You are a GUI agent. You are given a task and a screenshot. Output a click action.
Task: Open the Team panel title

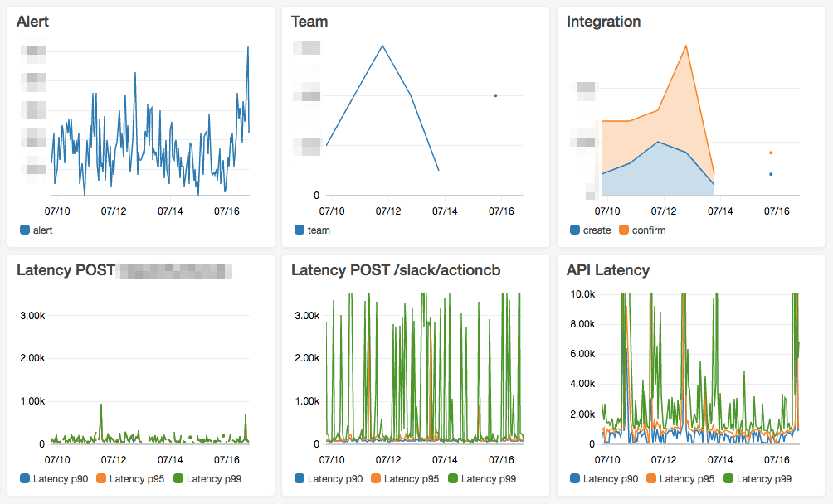point(309,22)
